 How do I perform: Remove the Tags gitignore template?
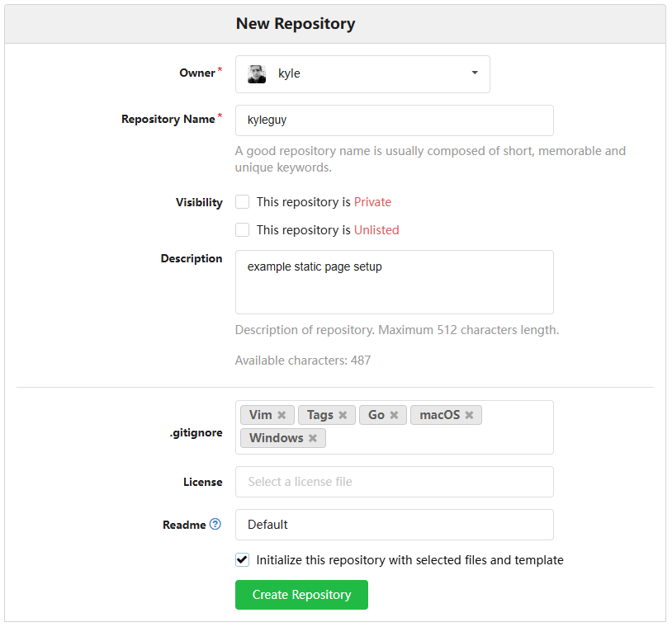[x=343, y=415]
